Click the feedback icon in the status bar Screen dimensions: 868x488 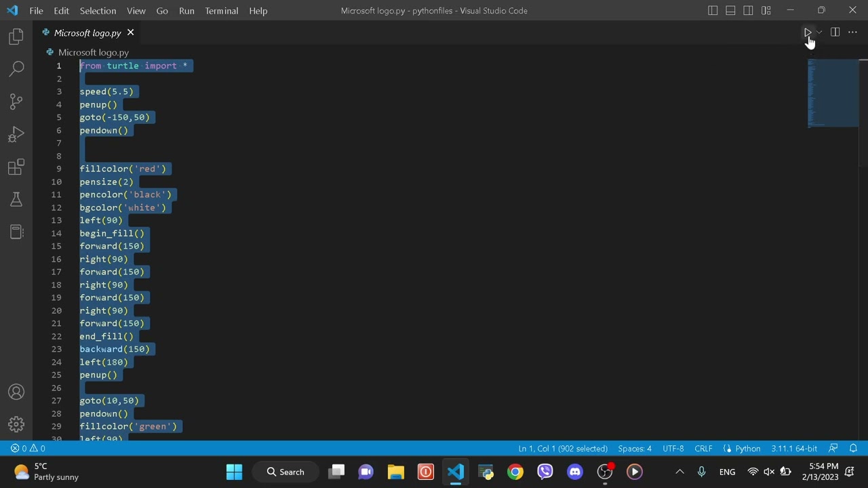(x=833, y=448)
